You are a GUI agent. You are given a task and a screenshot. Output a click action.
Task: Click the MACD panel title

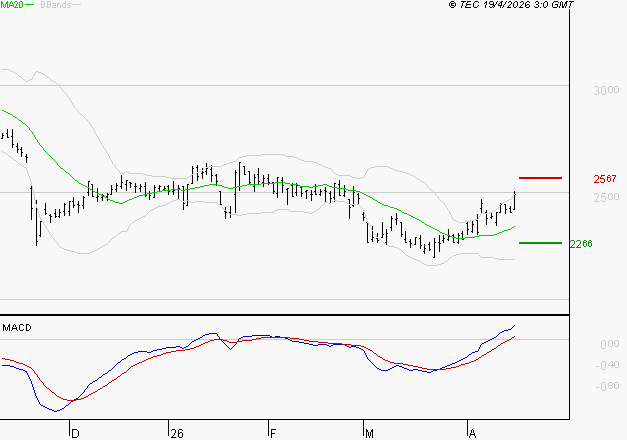(17, 328)
